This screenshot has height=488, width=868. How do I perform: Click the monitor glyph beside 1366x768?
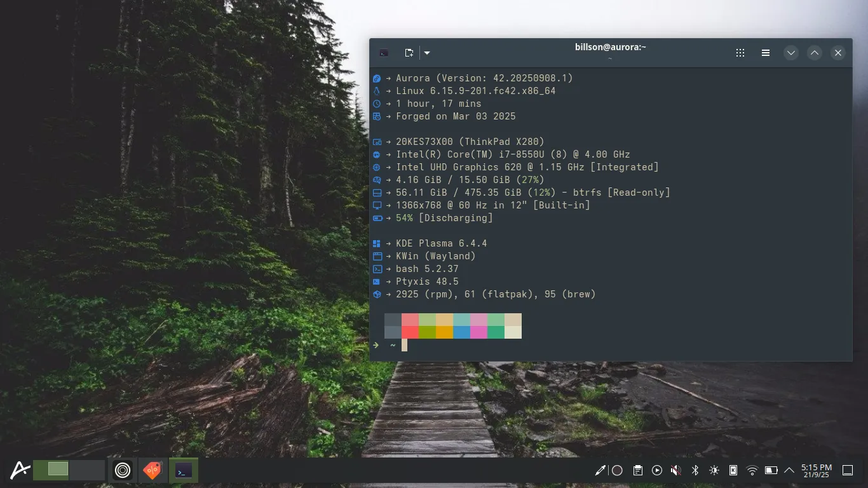(377, 205)
